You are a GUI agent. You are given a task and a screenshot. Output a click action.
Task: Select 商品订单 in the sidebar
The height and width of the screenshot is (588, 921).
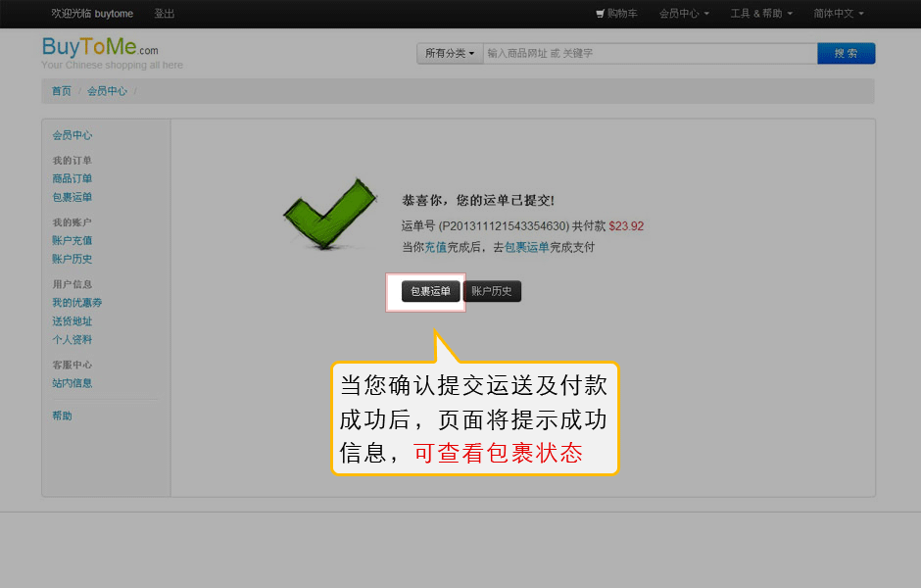[73, 178]
